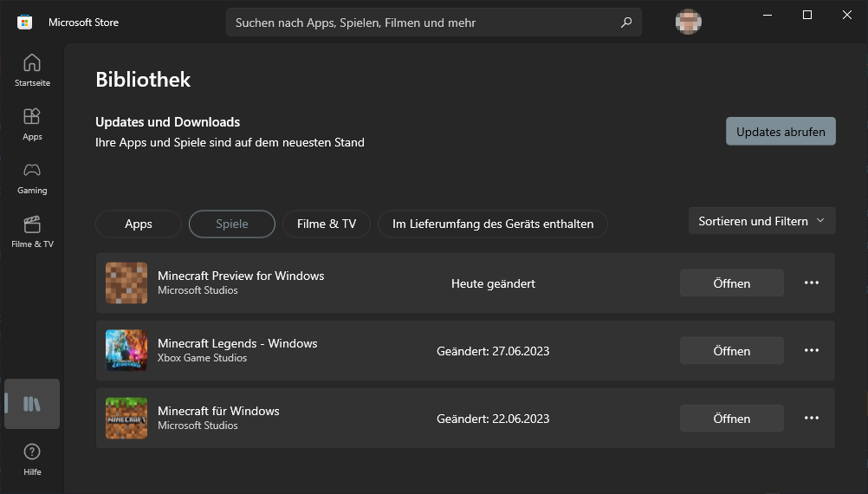The height and width of the screenshot is (494, 868).
Task: Click the search magnifier icon
Action: pos(626,23)
